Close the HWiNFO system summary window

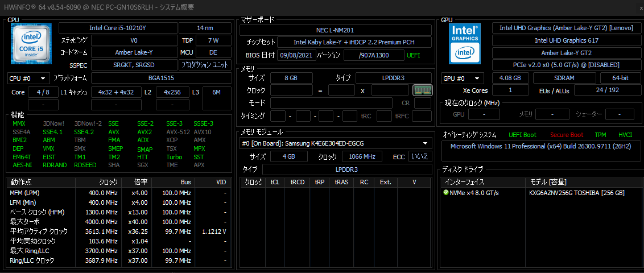tap(641, 7)
